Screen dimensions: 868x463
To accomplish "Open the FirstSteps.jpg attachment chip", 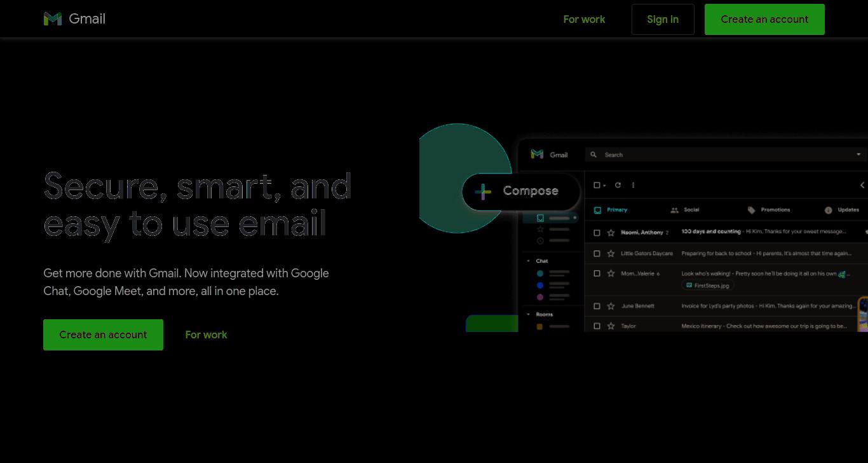I will (x=708, y=286).
